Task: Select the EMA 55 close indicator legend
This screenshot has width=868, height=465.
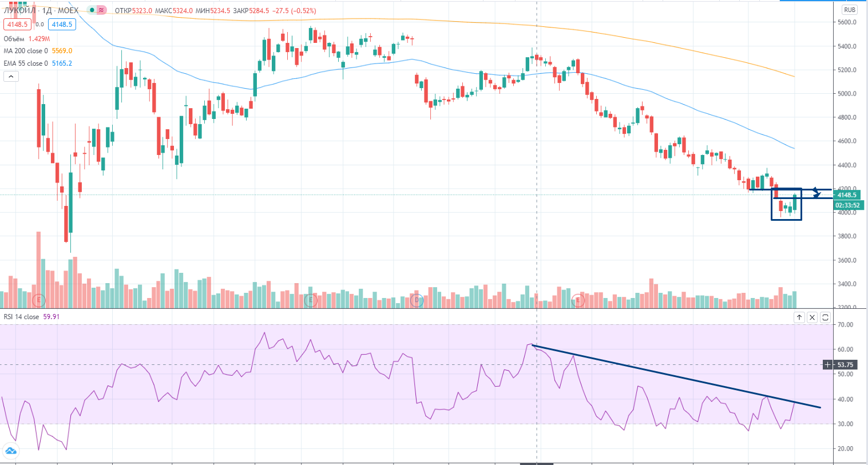Action: point(26,63)
